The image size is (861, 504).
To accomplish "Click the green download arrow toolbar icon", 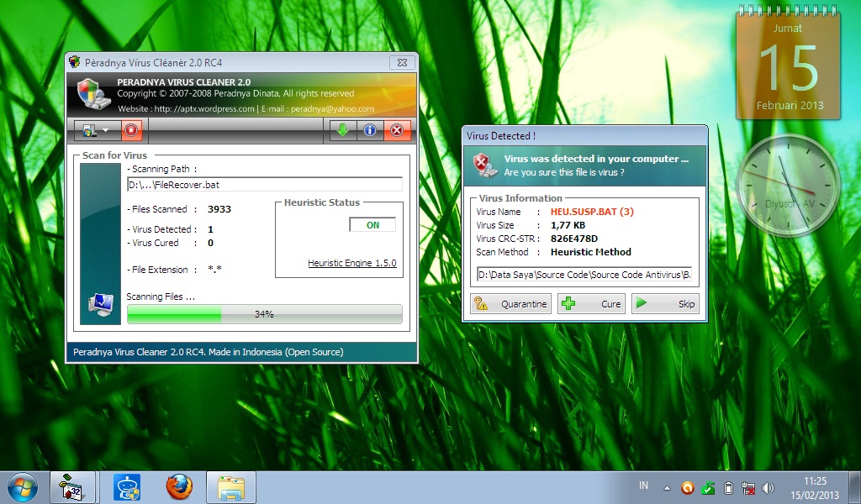I will pyautogui.click(x=343, y=130).
